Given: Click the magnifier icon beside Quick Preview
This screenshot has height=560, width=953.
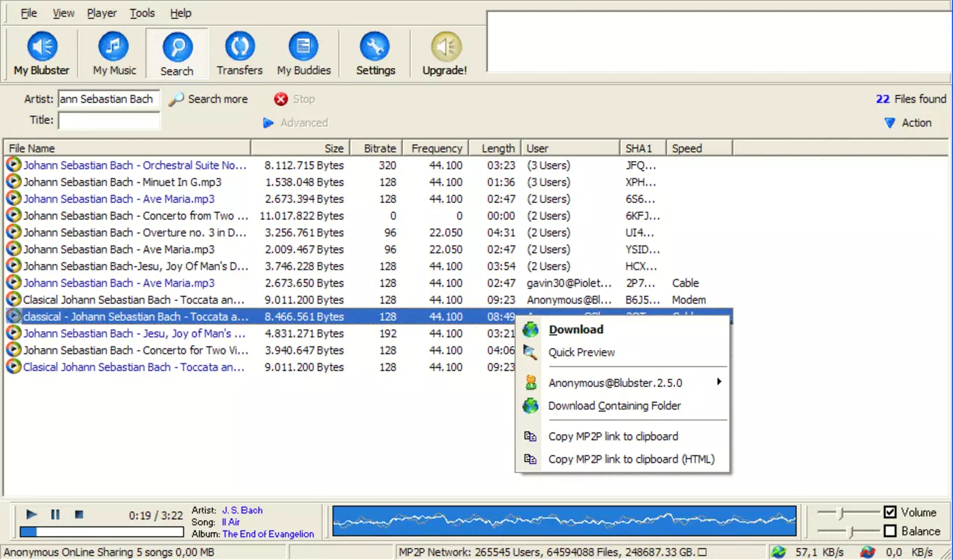Looking at the screenshot, I should pos(531,353).
